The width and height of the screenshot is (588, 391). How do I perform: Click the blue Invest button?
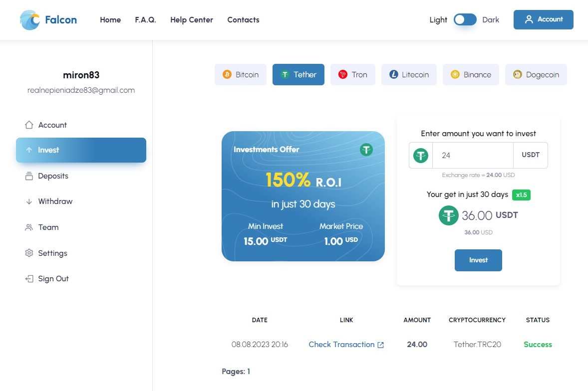point(478,260)
